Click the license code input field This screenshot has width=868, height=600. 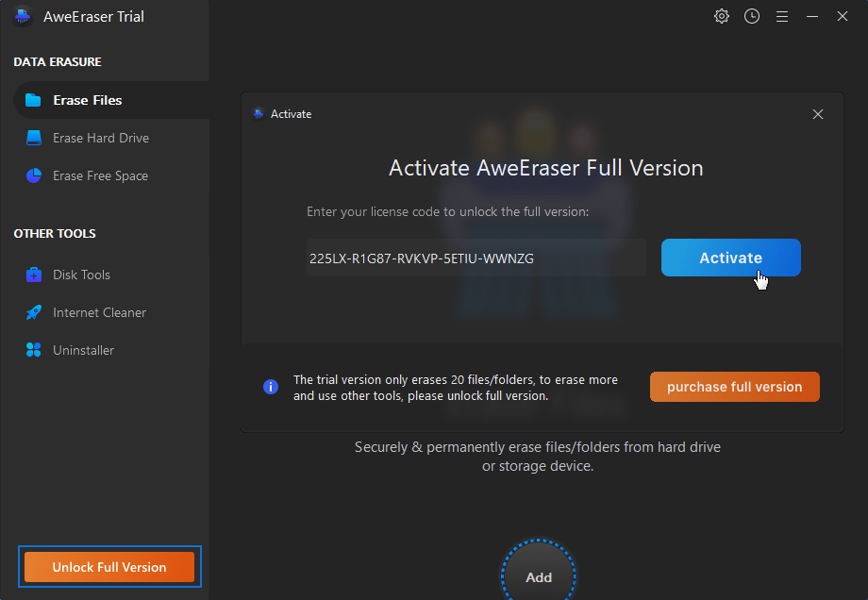[x=476, y=258]
